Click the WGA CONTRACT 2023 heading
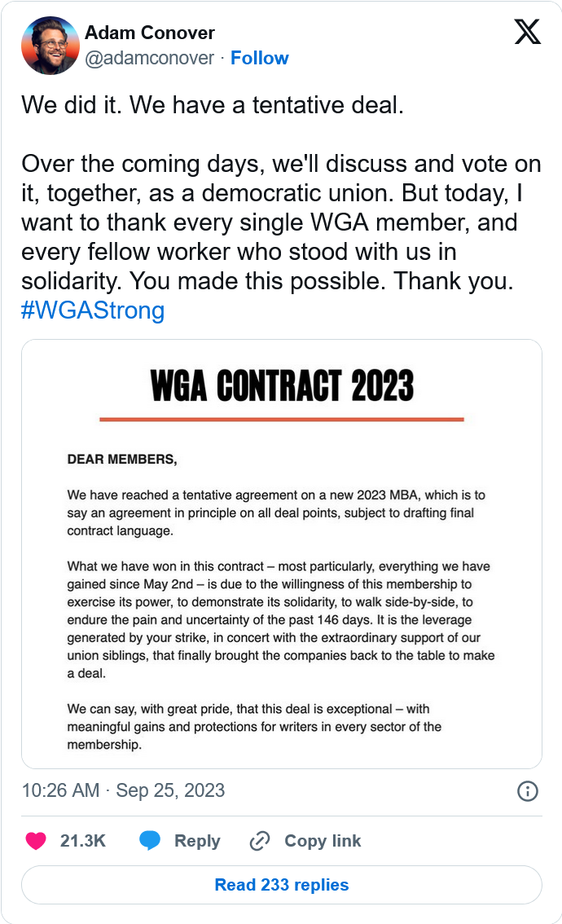Viewport: 562px width, 924px height. 282,386
